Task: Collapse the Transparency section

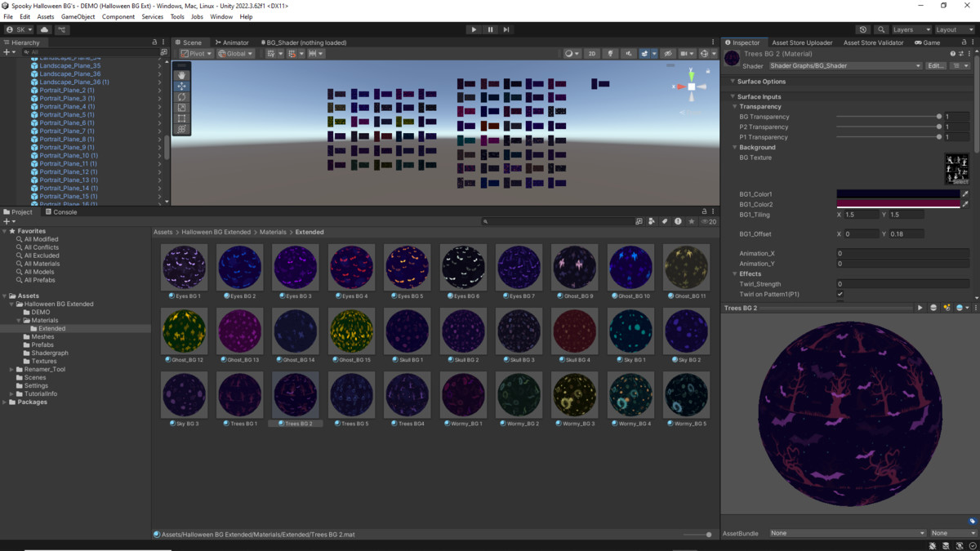Action: click(735, 107)
